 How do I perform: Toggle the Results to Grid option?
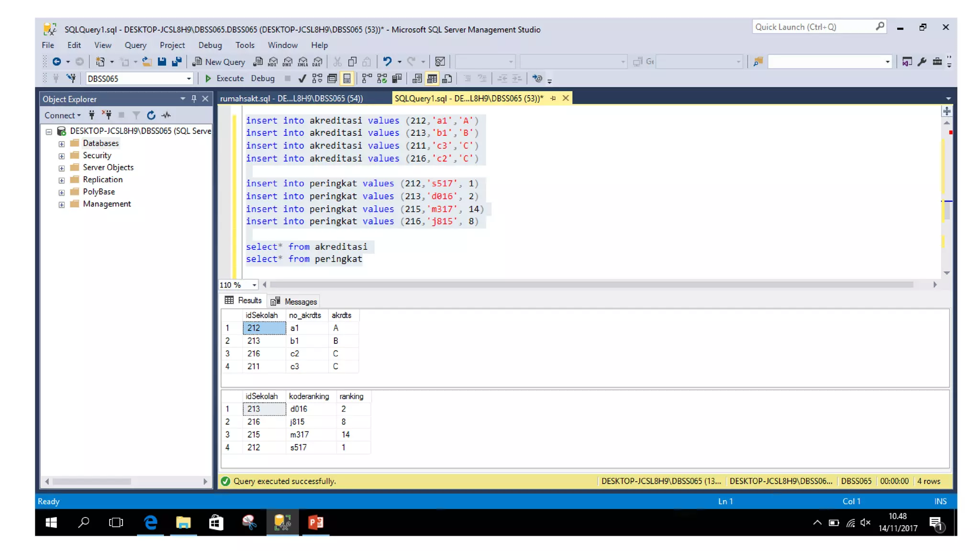(432, 79)
